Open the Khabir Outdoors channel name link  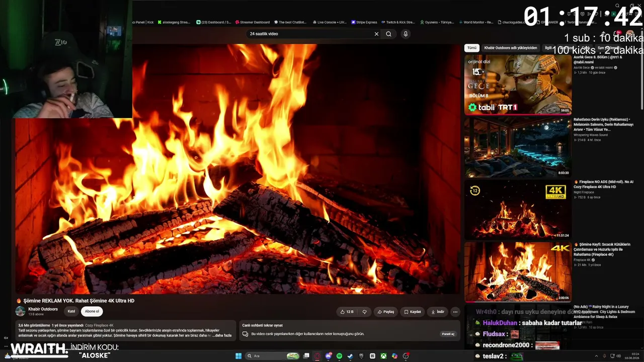pos(43,309)
